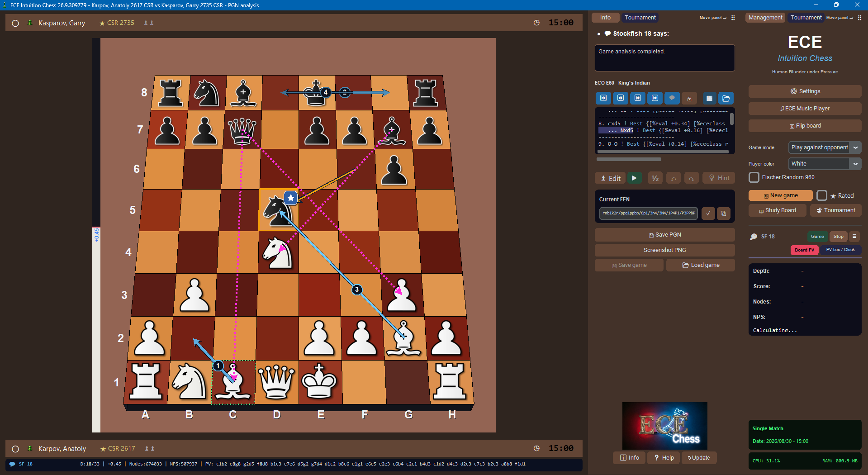The image size is (868, 475).
Task: Toggle the Game engine mode button
Action: [817, 236]
